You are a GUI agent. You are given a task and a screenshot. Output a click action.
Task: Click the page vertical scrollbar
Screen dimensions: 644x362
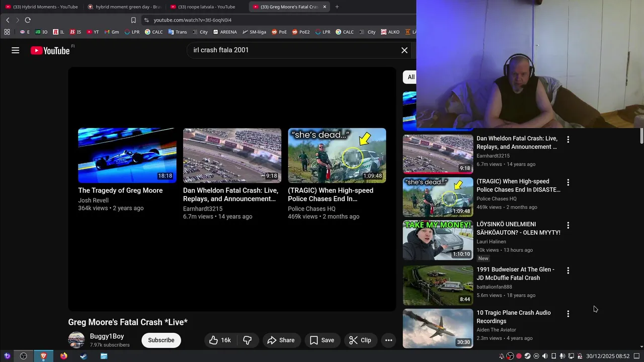[x=641, y=136]
